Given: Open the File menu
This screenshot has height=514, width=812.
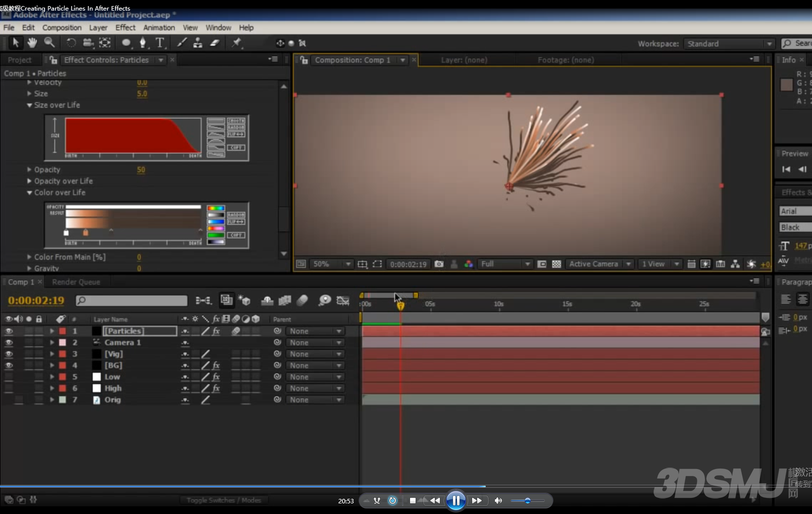Looking at the screenshot, I should tap(9, 28).
